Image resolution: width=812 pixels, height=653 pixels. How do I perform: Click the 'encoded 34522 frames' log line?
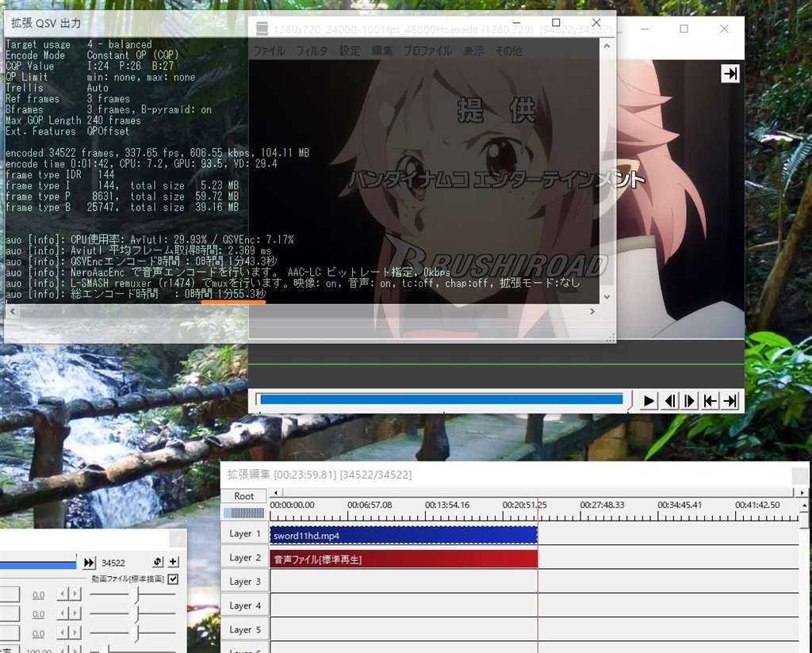coord(157,153)
